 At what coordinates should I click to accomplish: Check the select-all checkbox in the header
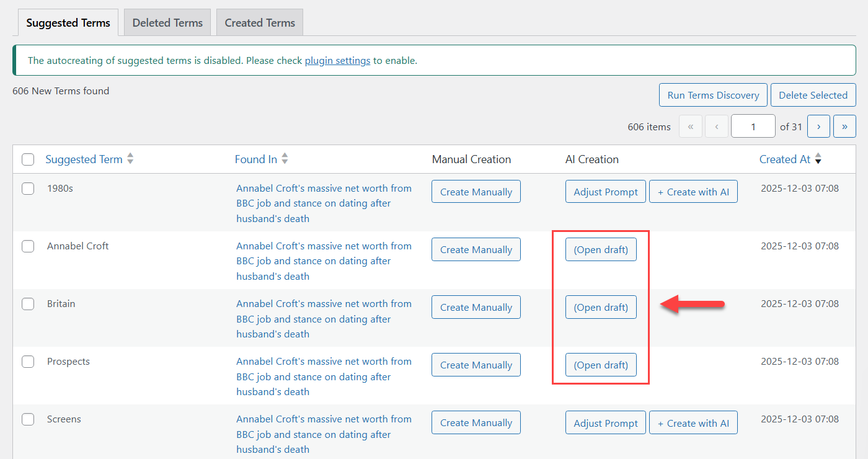coord(27,159)
